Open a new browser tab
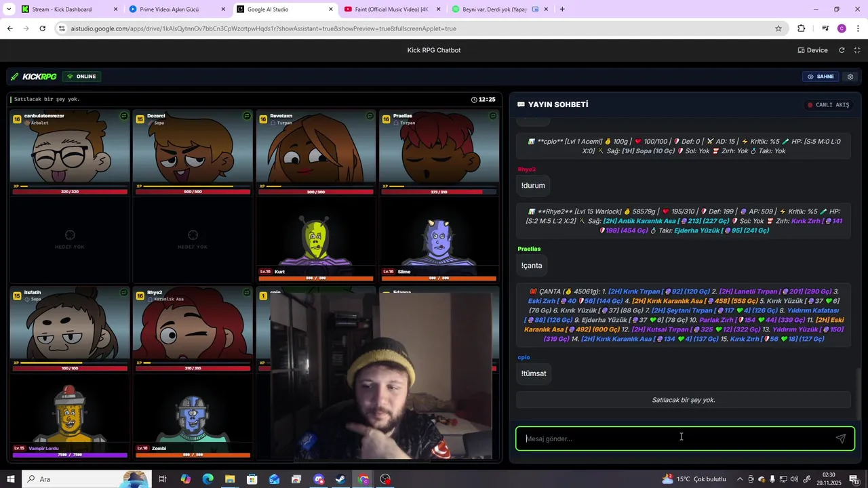This screenshot has height=488, width=868. point(562,9)
